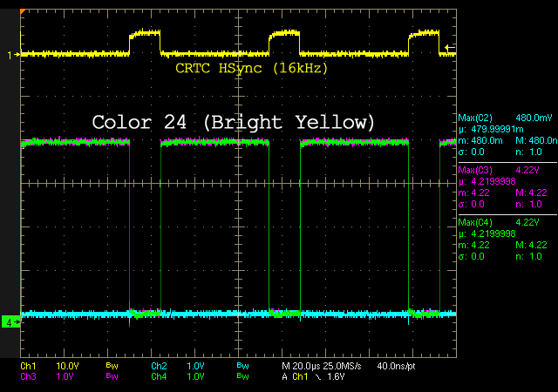558x392 pixels.
Task: Click the Ch1 10.0V scale readout
Action: click(x=68, y=366)
